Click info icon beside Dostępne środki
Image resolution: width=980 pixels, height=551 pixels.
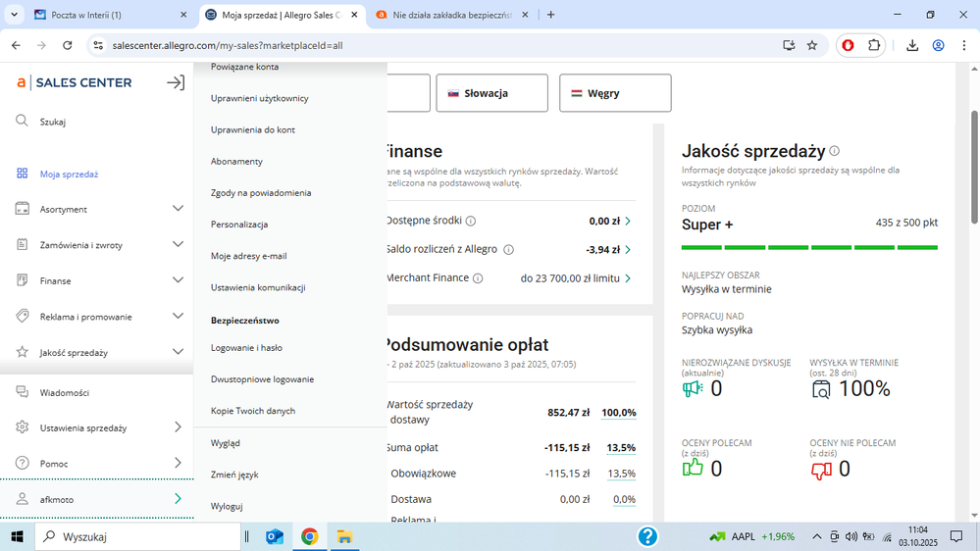click(471, 222)
